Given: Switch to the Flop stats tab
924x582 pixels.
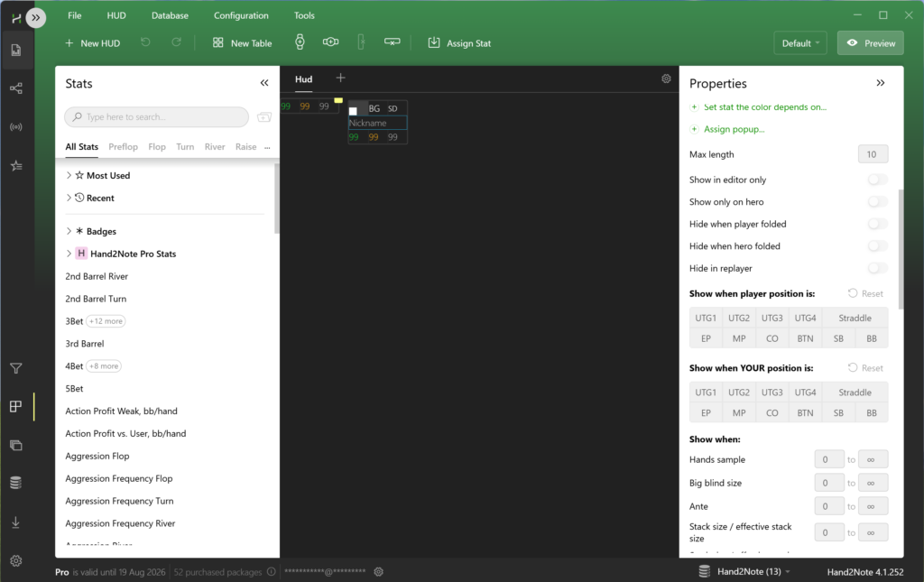Looking at the screenshot, I should [157, 147].
